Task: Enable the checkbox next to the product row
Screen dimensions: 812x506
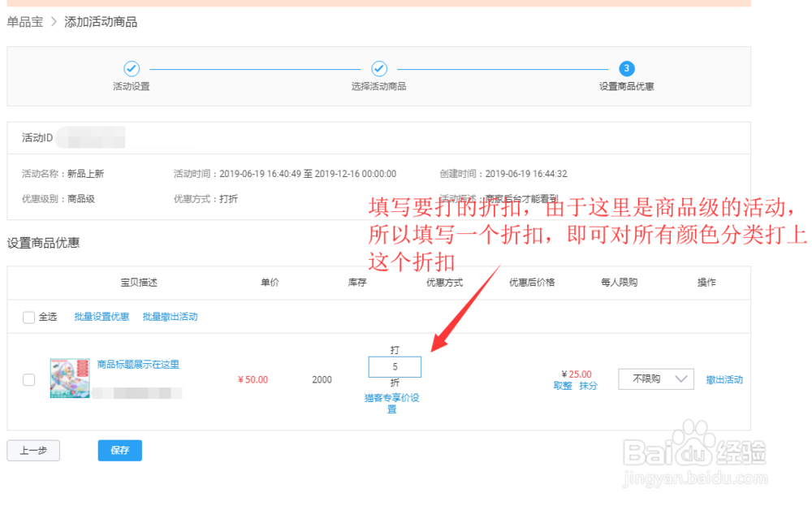Action: coord(28,378)
